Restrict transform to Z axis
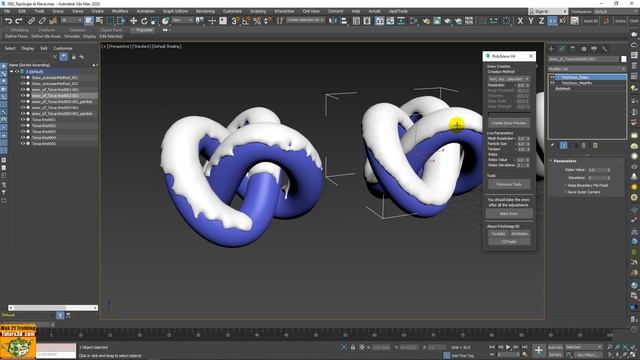 pyautogui.click(x=541, y=21)
